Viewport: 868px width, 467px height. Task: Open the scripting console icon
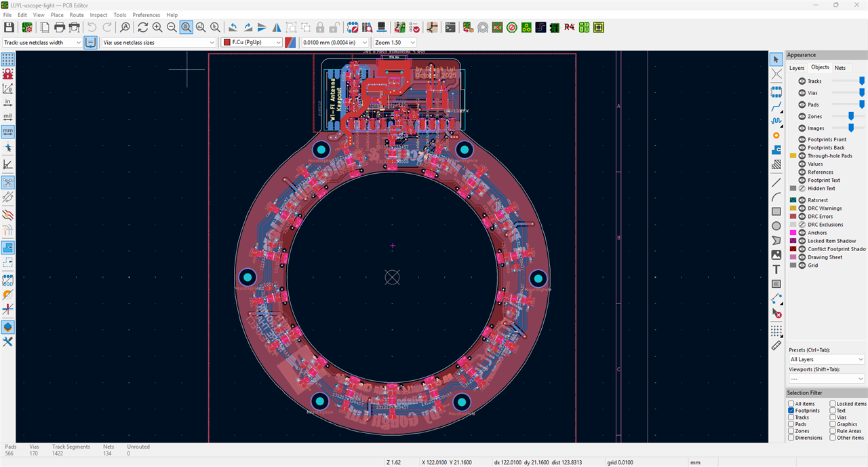(450, 27)
